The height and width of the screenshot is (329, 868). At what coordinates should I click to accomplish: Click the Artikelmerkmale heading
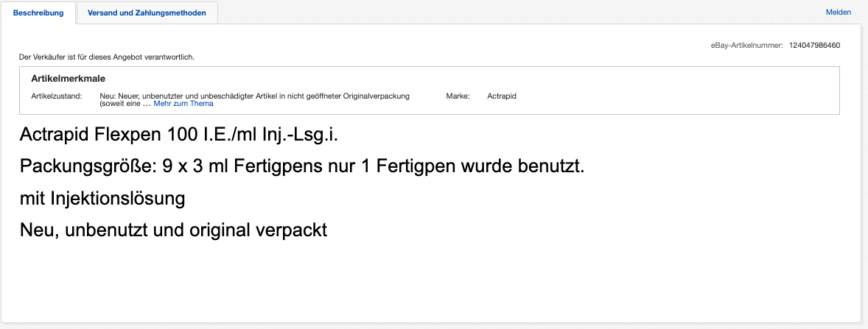point(71,78)
